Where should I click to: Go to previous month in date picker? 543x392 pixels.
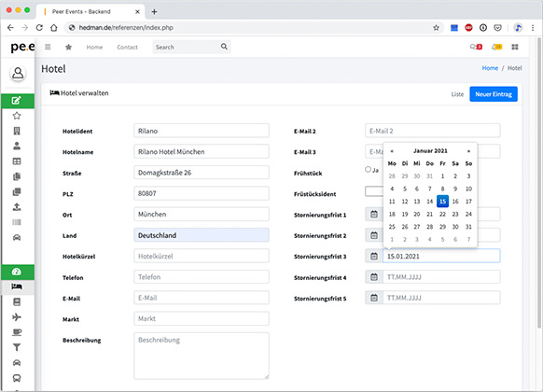[x=392, y=151]
